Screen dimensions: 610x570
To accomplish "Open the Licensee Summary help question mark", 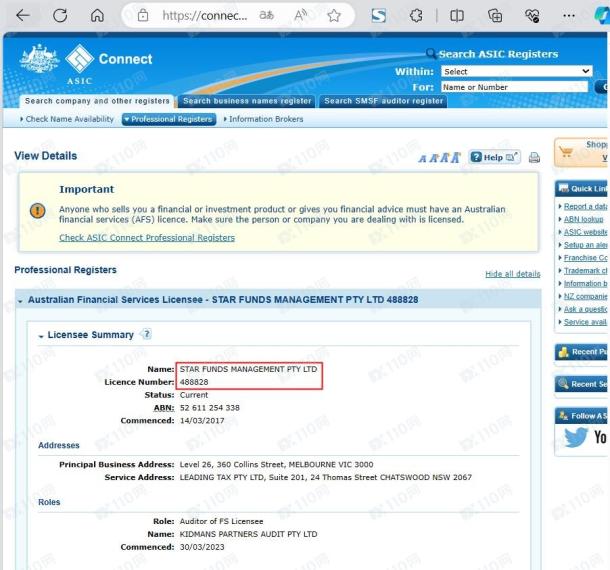I will point(147,334).
